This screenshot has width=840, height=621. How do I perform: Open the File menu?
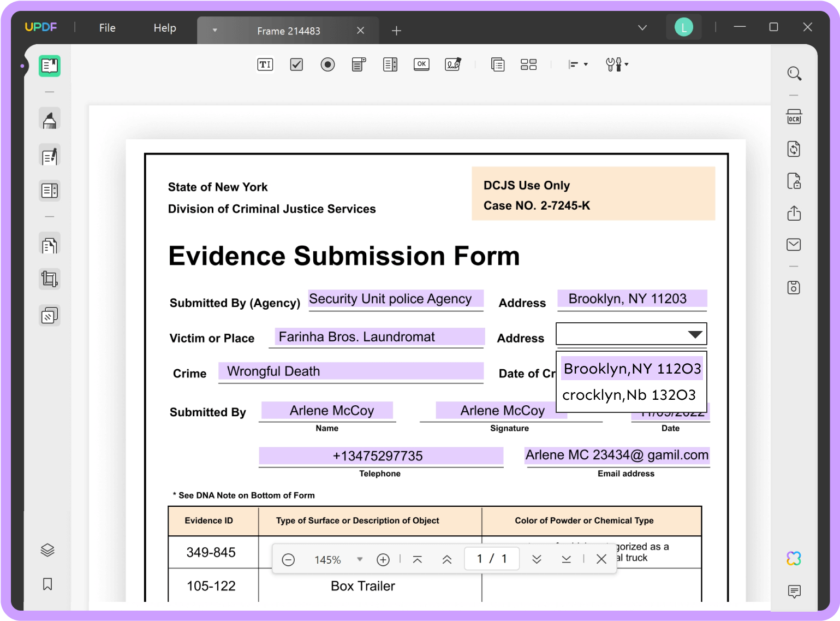[x=107, y=27]
